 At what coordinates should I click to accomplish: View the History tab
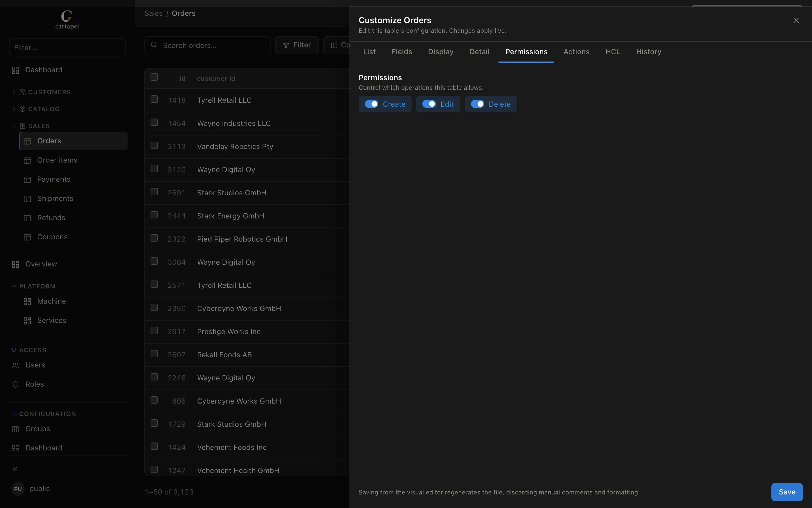648,52
